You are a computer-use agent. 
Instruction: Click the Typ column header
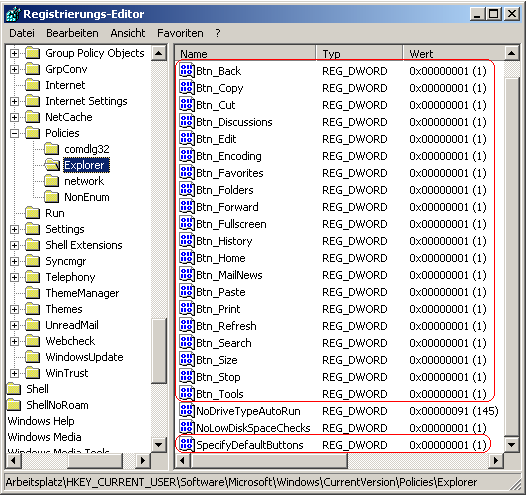coord(359,53)
